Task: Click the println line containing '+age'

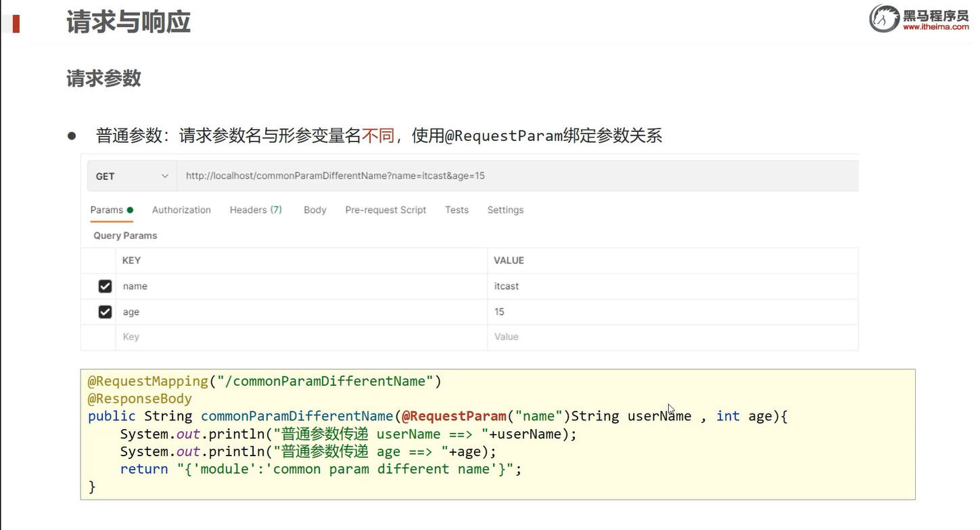Action: point(308,451)
